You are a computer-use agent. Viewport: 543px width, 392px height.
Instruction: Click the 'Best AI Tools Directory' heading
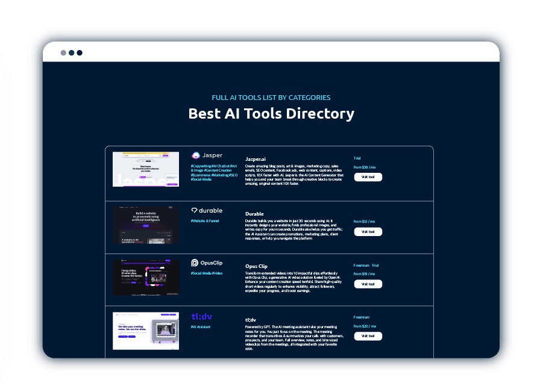tap(271, 113)
